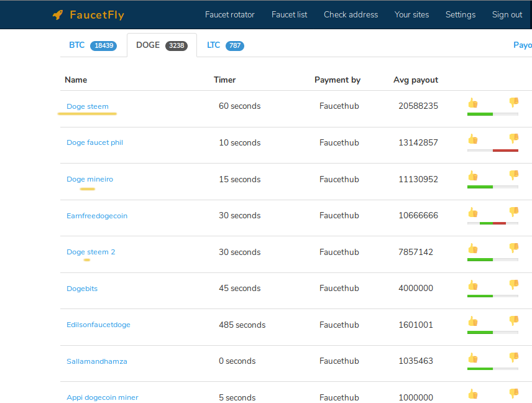Thumbs up Doge steem 2
The image size is (532, 403).
473,249
